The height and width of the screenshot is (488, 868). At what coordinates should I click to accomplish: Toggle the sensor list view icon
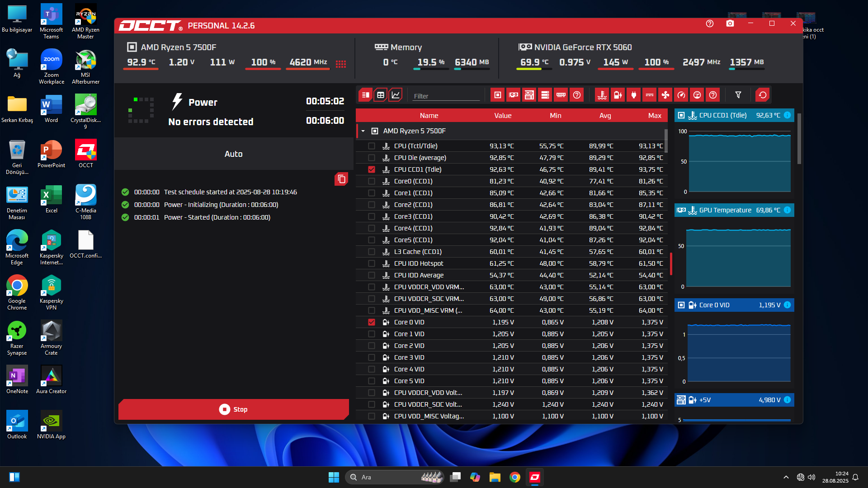coord(365,95)
